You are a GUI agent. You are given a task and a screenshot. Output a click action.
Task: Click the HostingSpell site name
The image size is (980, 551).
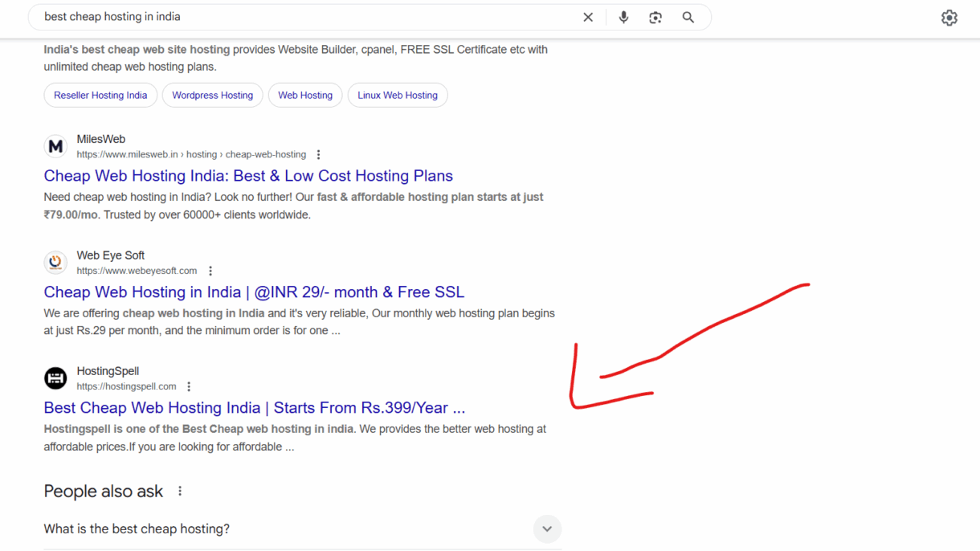(x=108, y=371)
